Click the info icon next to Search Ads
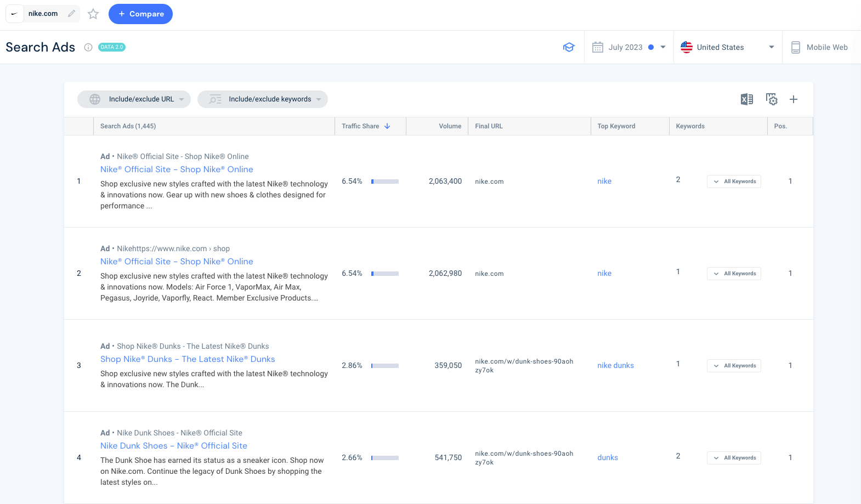 [88, 47]
